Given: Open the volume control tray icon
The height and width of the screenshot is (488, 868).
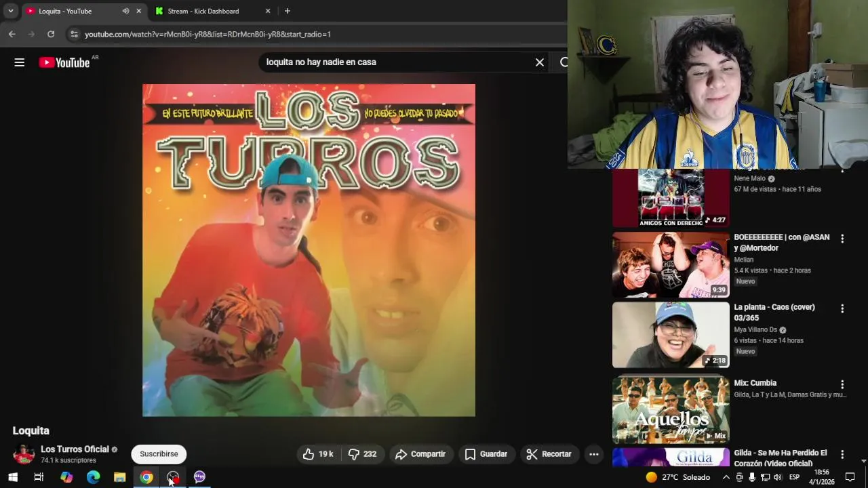Looking at the screenshot, I should (x=778, y=477).
